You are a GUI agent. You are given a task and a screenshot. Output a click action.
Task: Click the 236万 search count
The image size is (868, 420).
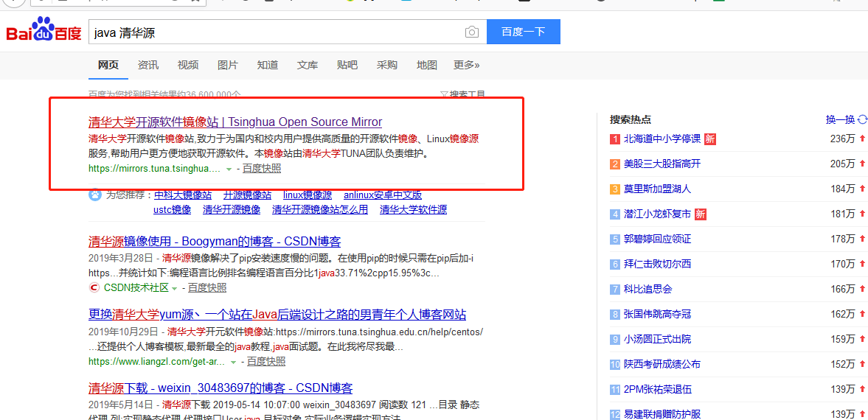pos(843,139)
